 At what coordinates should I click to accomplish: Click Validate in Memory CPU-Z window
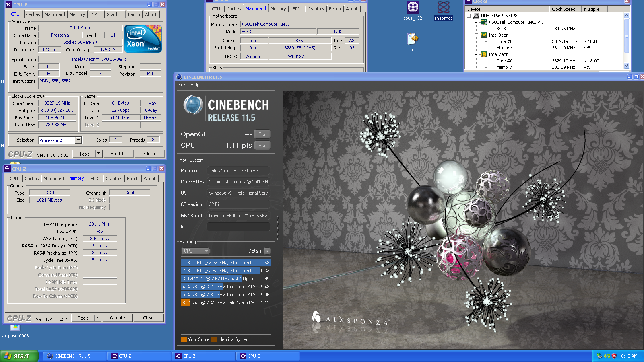point(117,318)
